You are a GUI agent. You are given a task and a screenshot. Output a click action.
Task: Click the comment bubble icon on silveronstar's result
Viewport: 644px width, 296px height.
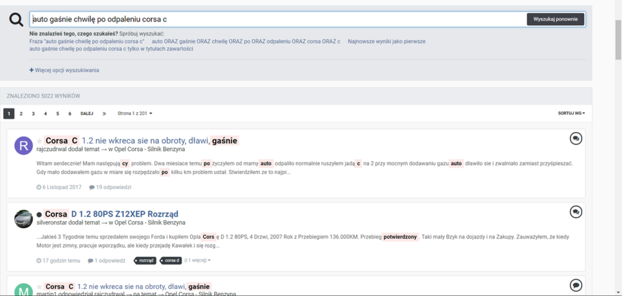point(576,212)
